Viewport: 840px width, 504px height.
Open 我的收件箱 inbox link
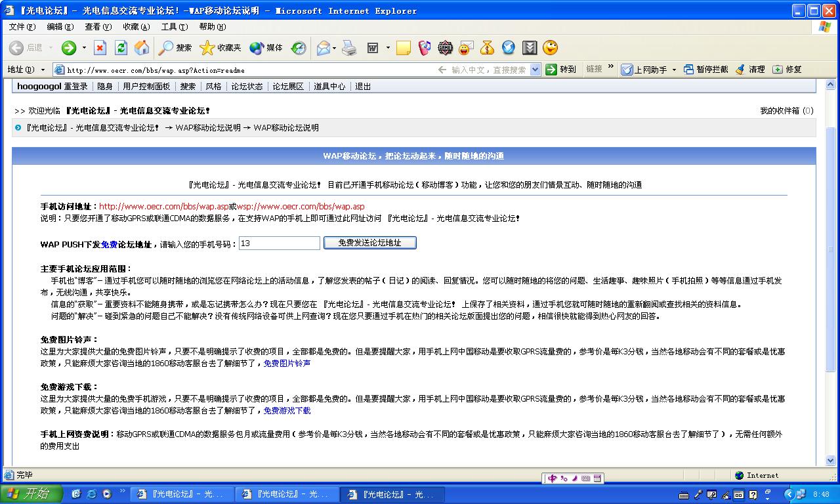[x=786, y=111]
